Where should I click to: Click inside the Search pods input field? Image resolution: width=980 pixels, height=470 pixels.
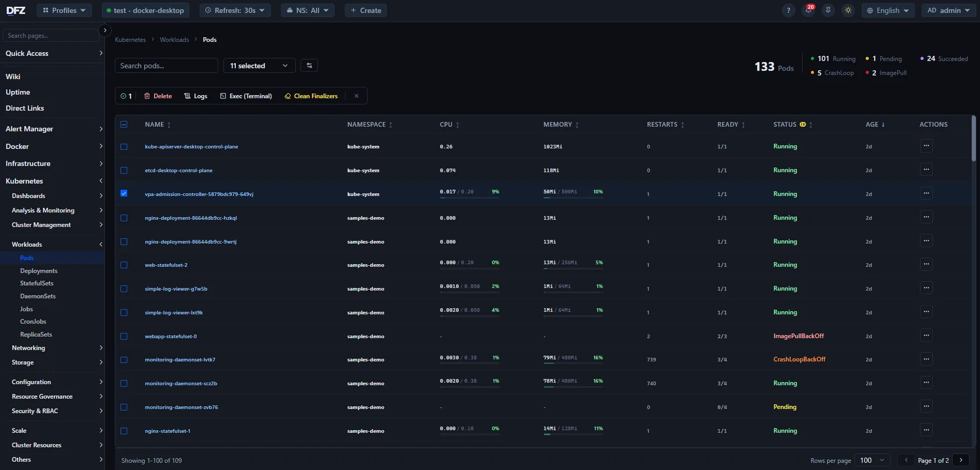[x=165, y=65]
